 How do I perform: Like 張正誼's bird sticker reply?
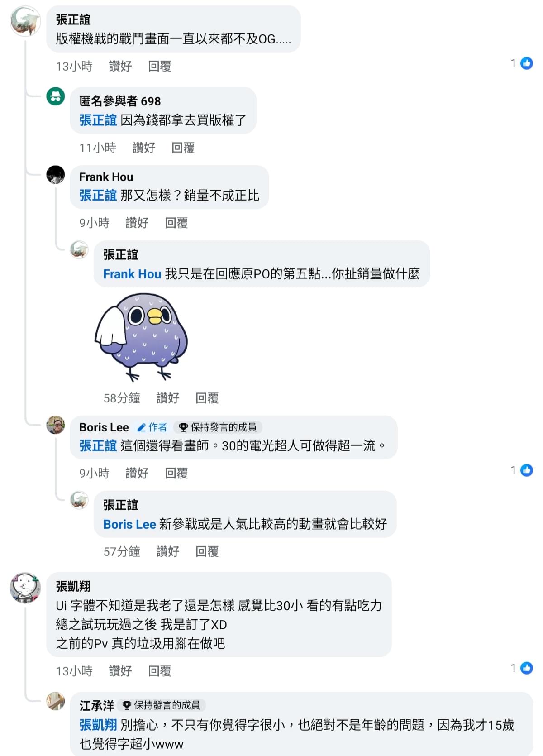pyautogui.click(x=168, y=398)
